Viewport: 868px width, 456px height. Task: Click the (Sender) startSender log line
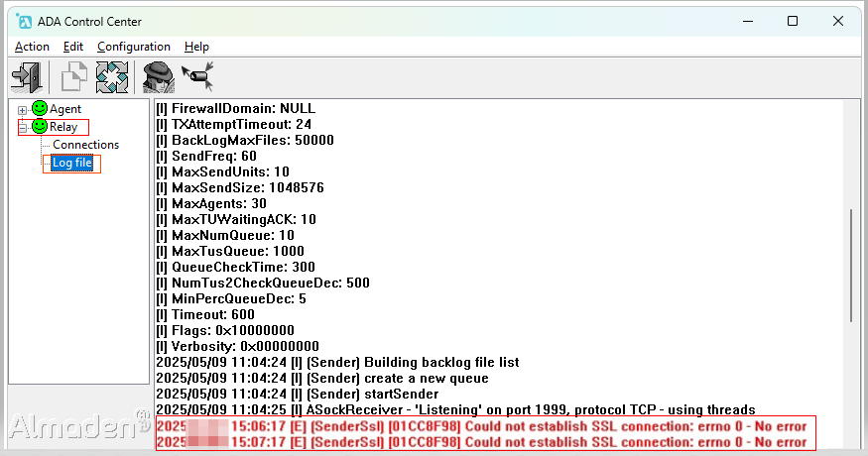(298, 394)
